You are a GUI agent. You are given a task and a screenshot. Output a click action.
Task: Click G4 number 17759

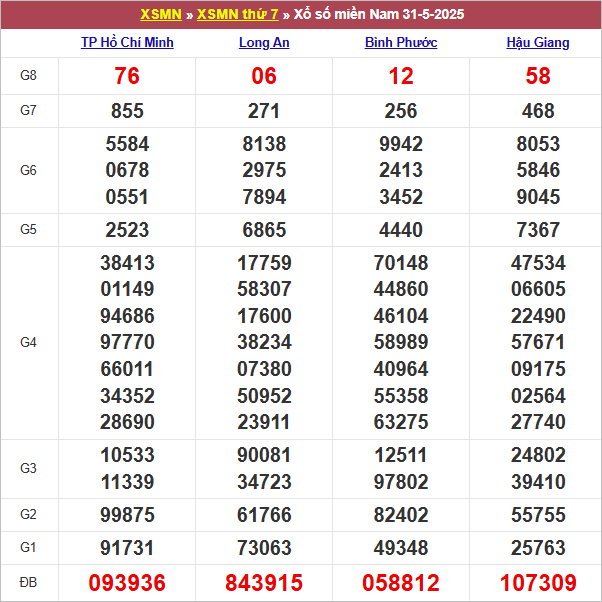[x=264, y=263]
